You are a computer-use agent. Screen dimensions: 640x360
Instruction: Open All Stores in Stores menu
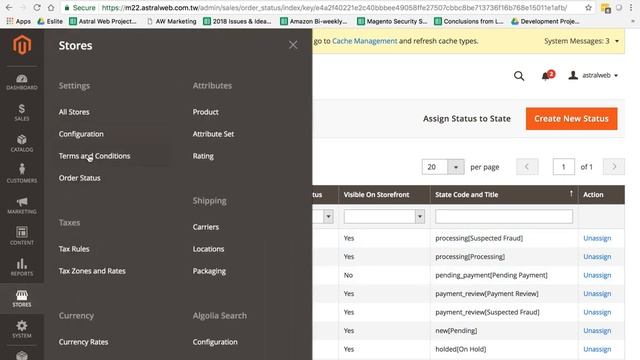(x=74, y=112)
